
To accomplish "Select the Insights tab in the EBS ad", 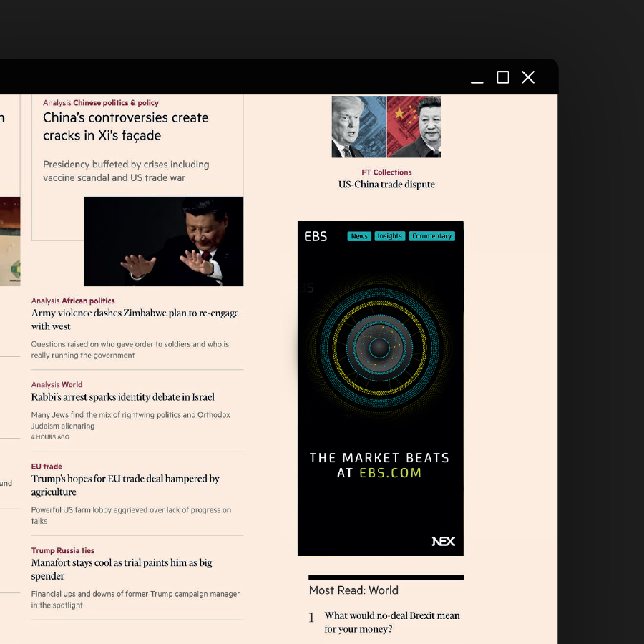I will (x=389, y=235).
